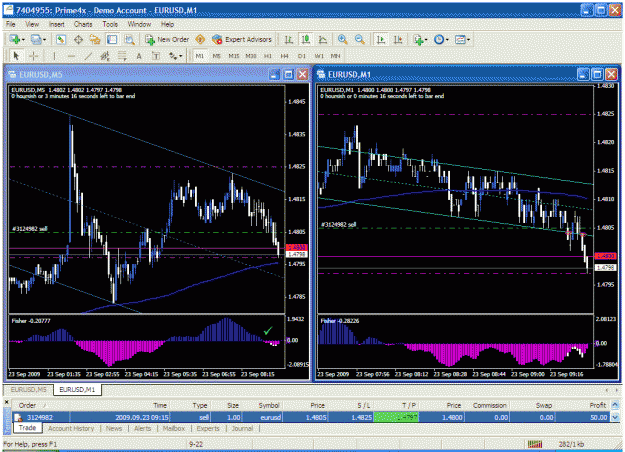Open the Insert menu
This screenshot has height=452, width=625.
tap(57, 24)
